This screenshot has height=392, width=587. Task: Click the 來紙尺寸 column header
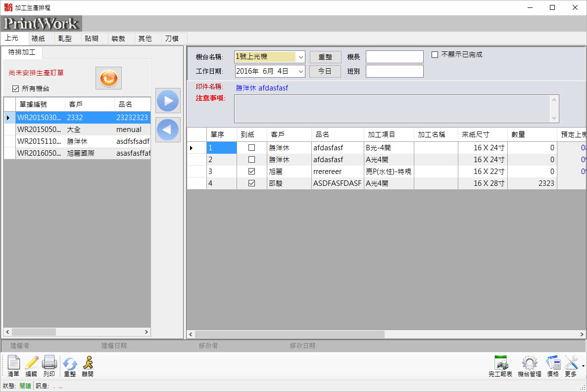pos(483,134)
